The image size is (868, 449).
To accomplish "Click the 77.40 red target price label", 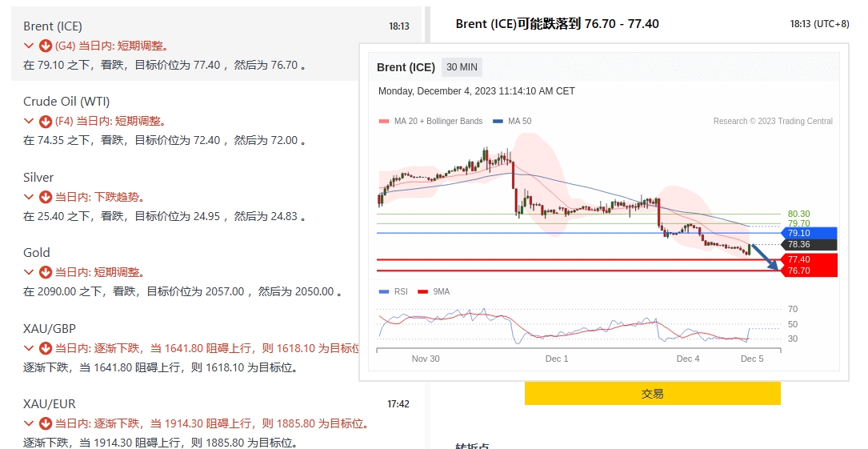I will [x=808, y=260].
